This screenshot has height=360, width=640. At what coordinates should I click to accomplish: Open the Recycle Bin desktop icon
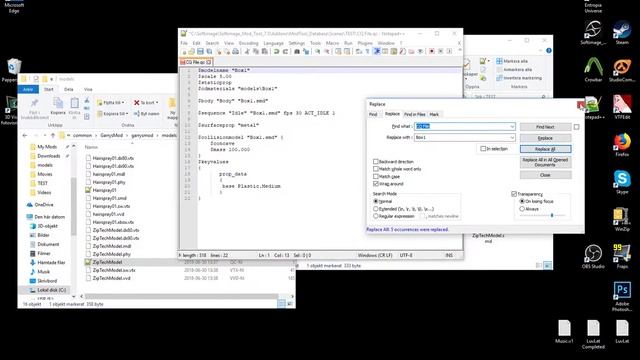tap(13, 69)
